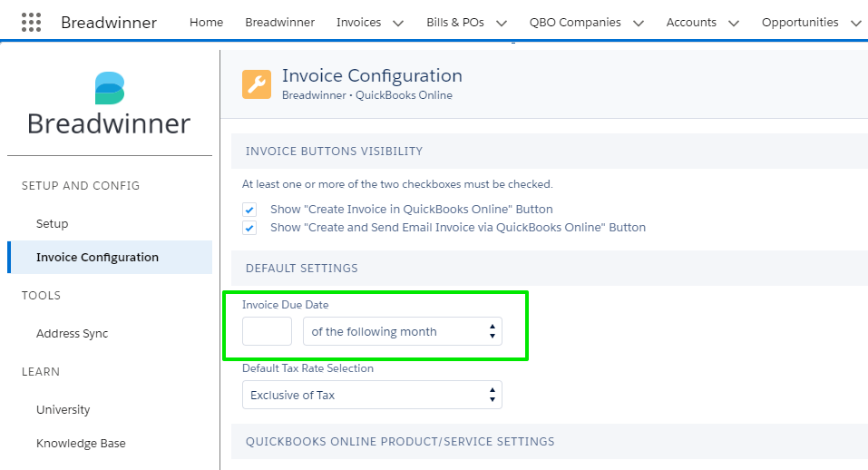This screenshot has height=470, width=868.
Task: Click the "QUICKBOOKS ONLINE PRODUCT/SERVICE SETTINGS" header
Action: tap(400, 441)
